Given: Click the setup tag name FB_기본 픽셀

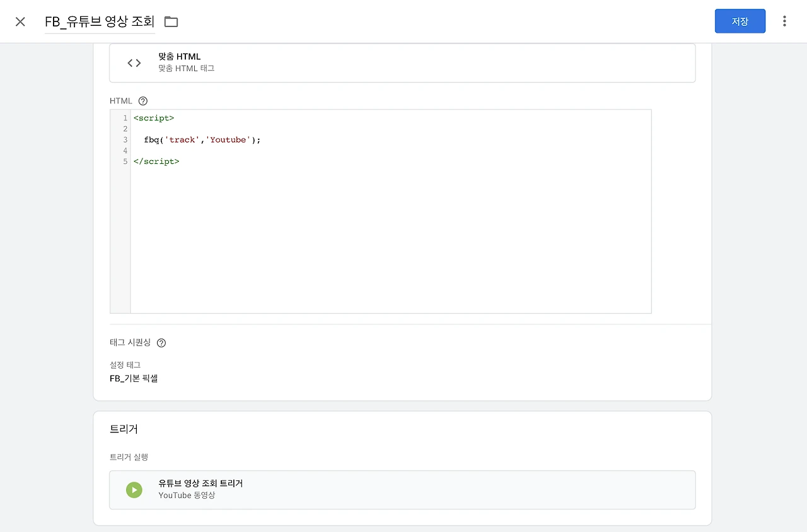Looking at the screenshot, I should [x=134, y=379].
